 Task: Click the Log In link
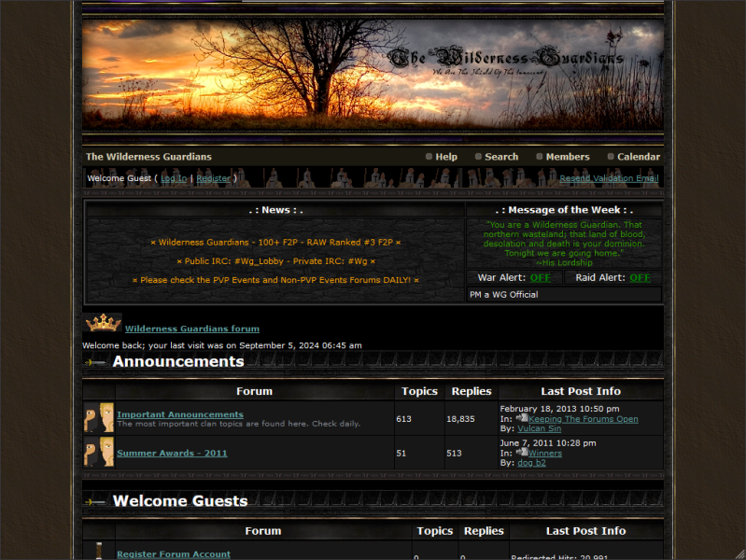click(x=174, y=178)
